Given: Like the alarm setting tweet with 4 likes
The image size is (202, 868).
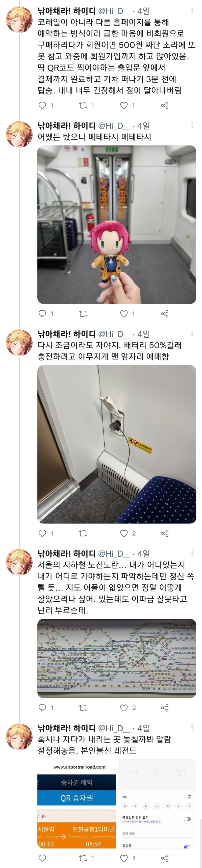Looking at the screenshot, I should (x=124, y=858).
